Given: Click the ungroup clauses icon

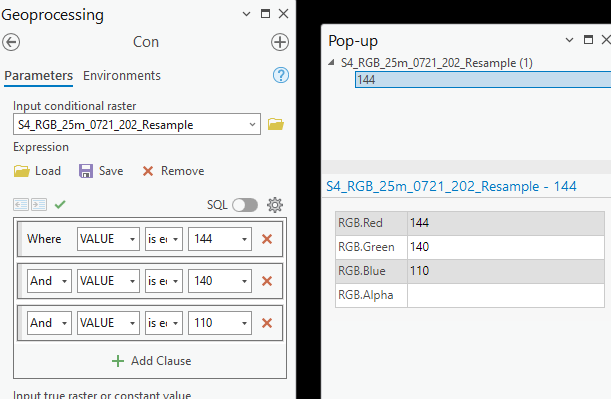Looking at the screenshot, I should [x=21, y=204].
